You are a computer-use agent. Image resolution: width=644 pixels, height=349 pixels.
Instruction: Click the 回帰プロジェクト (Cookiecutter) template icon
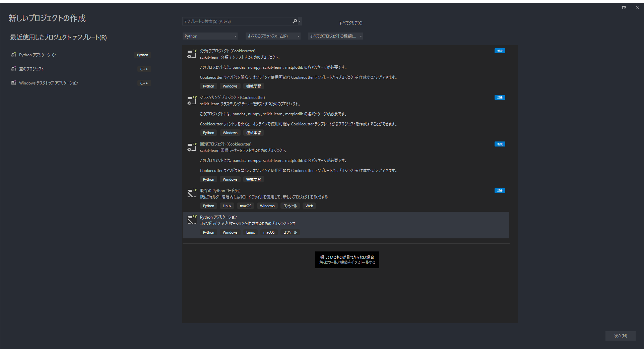192,147
